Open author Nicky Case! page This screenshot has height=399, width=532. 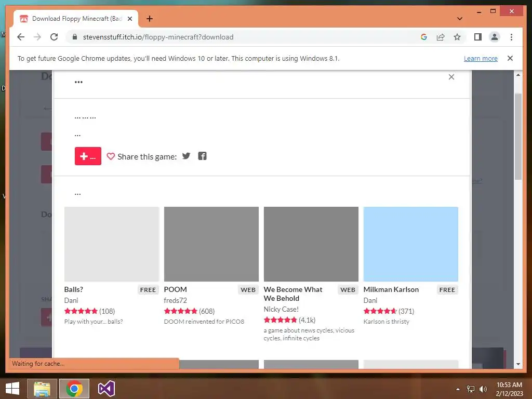[x=281, y=309]
